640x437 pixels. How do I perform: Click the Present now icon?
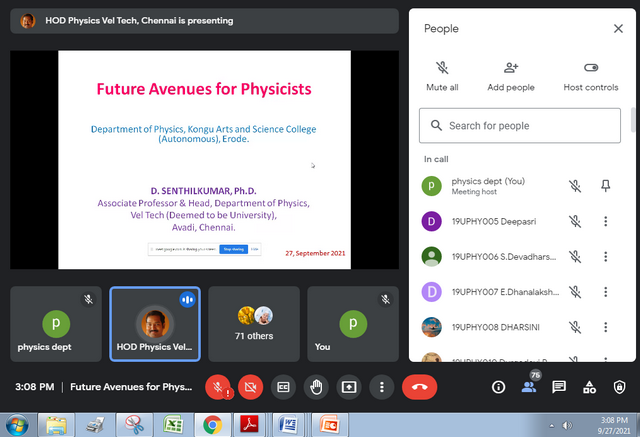tap(349, 386)
